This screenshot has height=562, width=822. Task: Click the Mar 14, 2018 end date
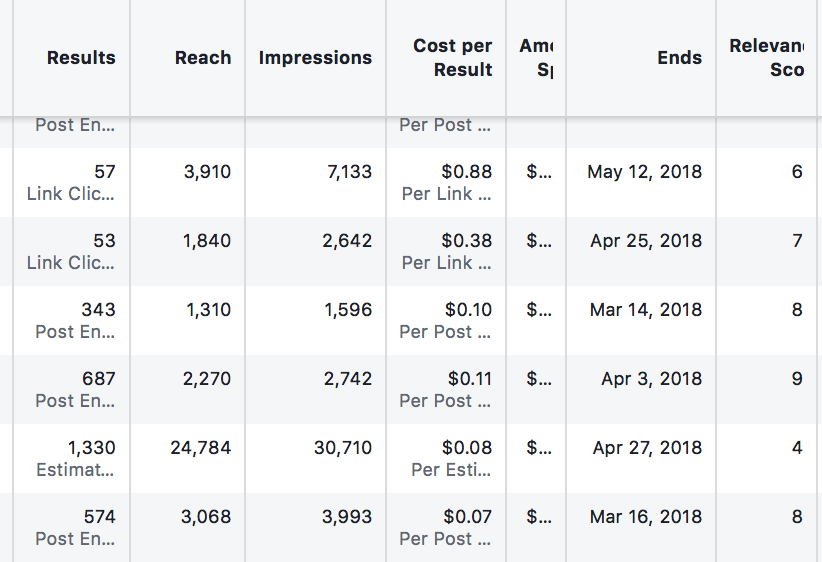645,310
